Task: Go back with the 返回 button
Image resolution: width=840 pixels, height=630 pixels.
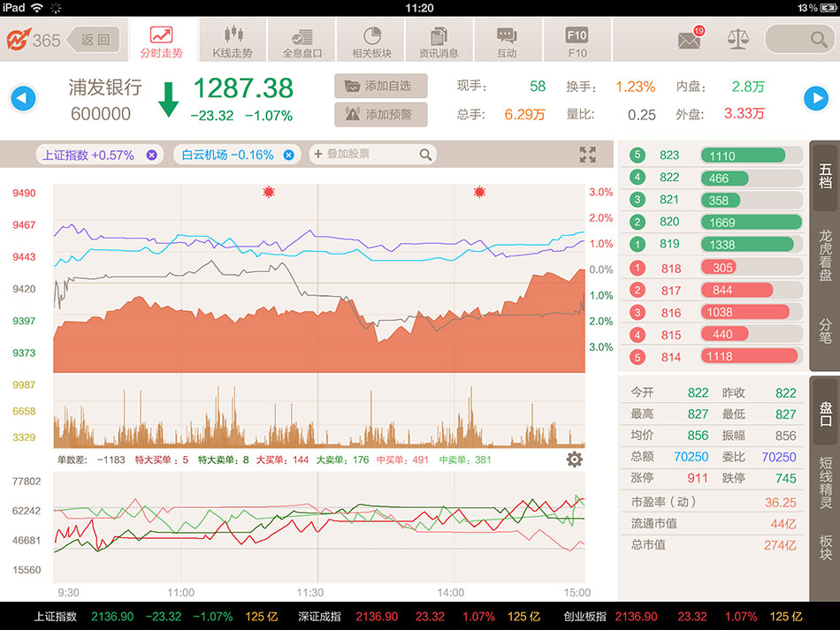Action: (93, 40)
